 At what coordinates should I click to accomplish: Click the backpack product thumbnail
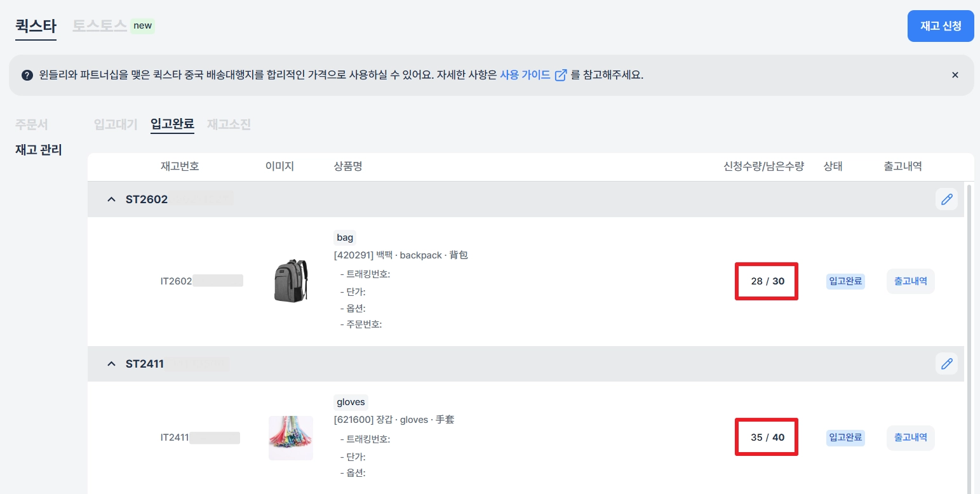click(290, 281)
